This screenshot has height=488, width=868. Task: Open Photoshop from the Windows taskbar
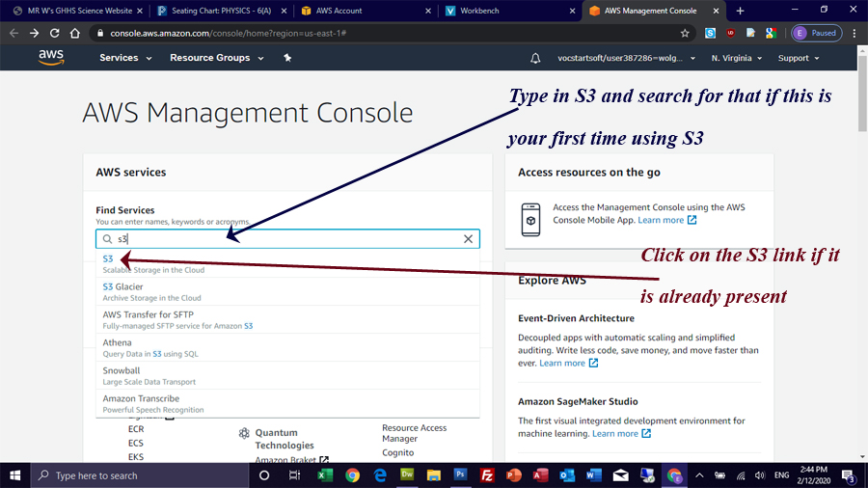coord(461,475)
